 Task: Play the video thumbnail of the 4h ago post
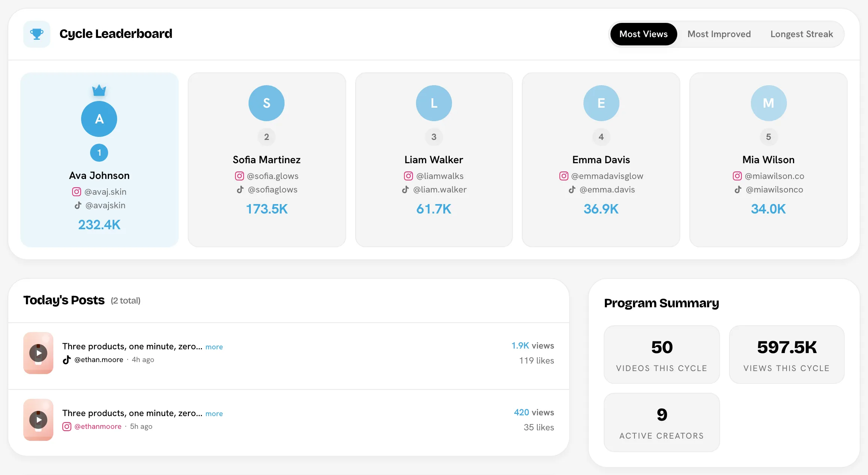tap(38, 353)
